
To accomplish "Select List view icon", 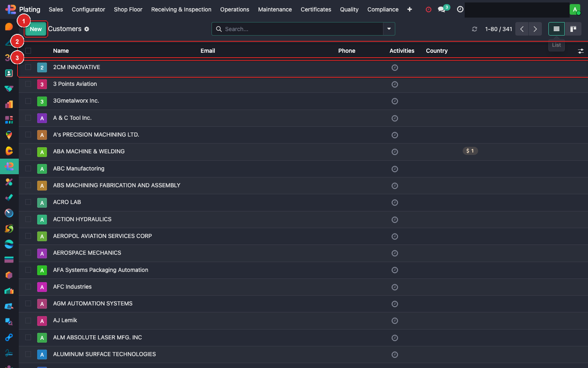I will [556, 29].
